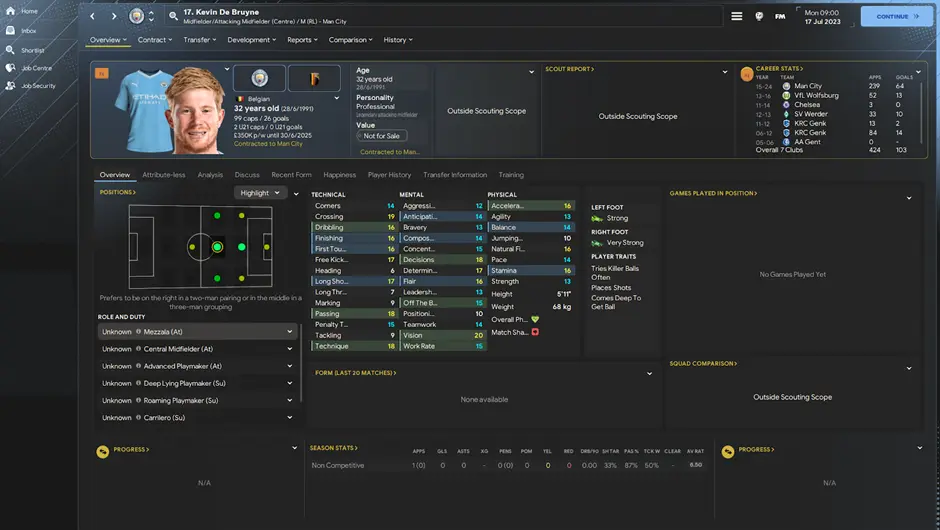Open the Comparison menu

pyautogui.click(x=350, y=40)
